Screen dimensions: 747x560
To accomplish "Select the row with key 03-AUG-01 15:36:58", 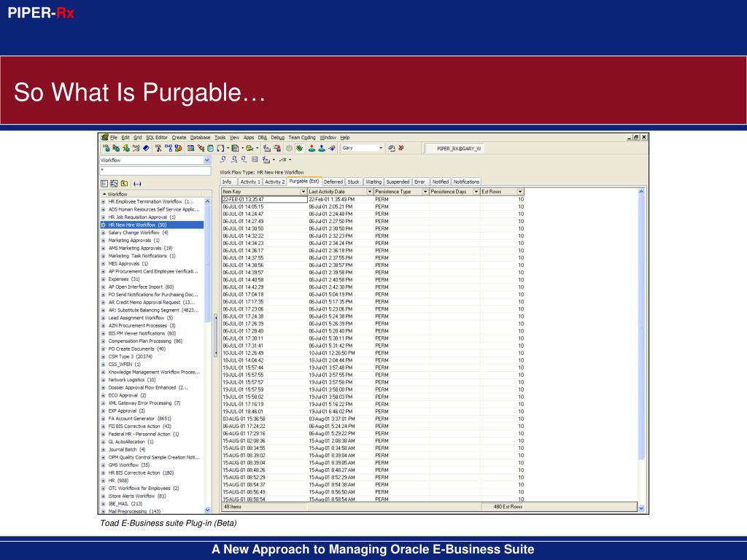I will [x=373, y=419].
